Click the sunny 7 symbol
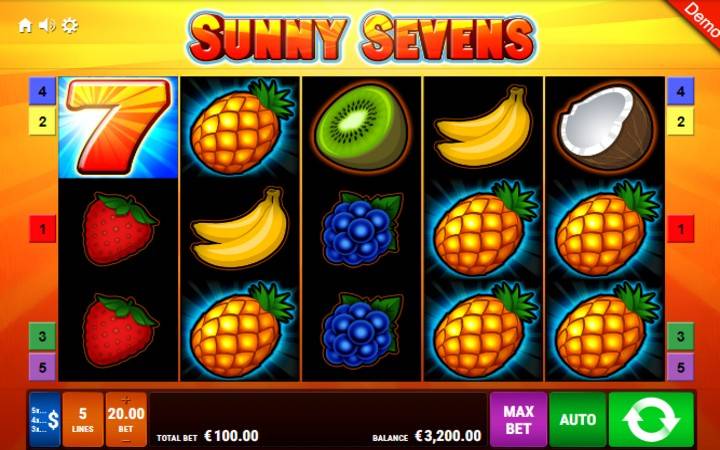Screen dimensions: 720x450 point(118,127)
